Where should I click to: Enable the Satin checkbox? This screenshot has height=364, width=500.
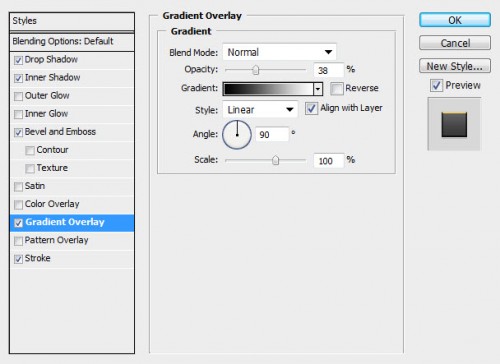pyautogui.click(x=18, y=186)
